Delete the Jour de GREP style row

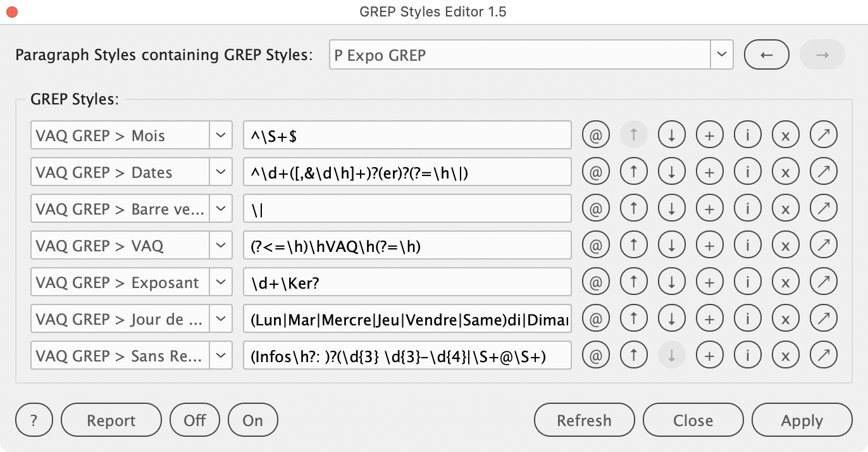pos(785,318)
